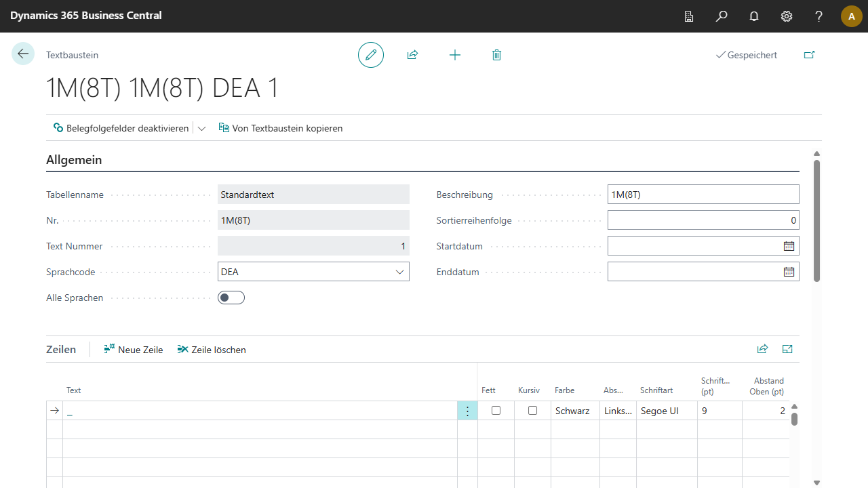Expand the Sprachcode dropdown
The image size is (868, 488).
399,272
